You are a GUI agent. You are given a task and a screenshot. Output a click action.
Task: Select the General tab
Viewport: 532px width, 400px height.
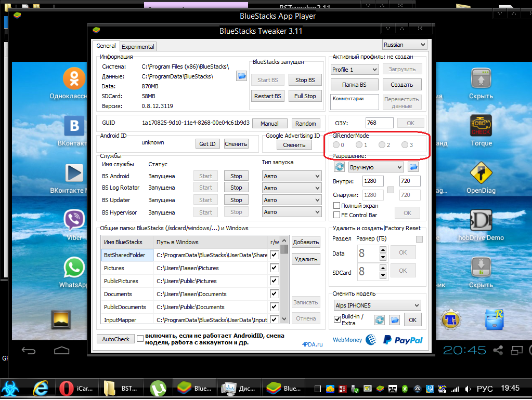point(106,46)
